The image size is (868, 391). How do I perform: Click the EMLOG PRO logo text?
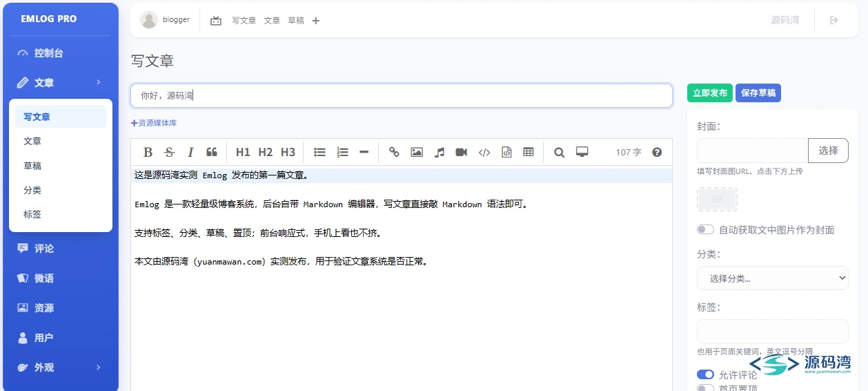[x=49, y=19]
